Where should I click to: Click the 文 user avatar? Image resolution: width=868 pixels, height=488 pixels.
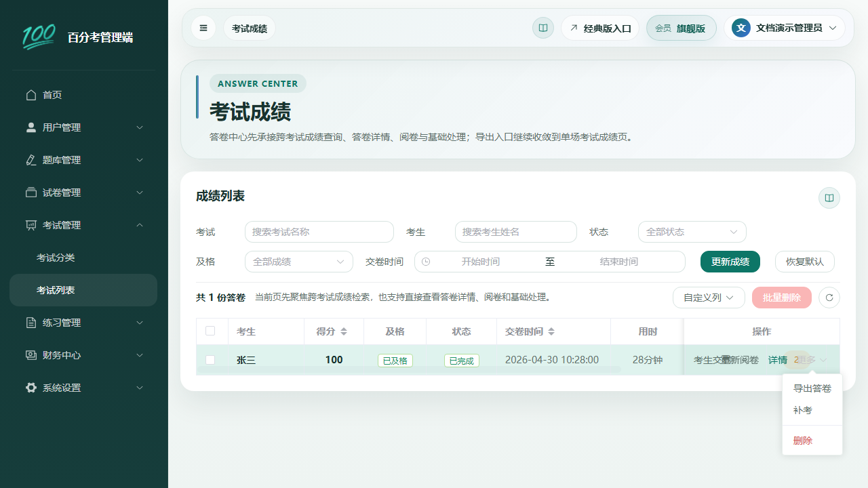click(x=741, y=28)
